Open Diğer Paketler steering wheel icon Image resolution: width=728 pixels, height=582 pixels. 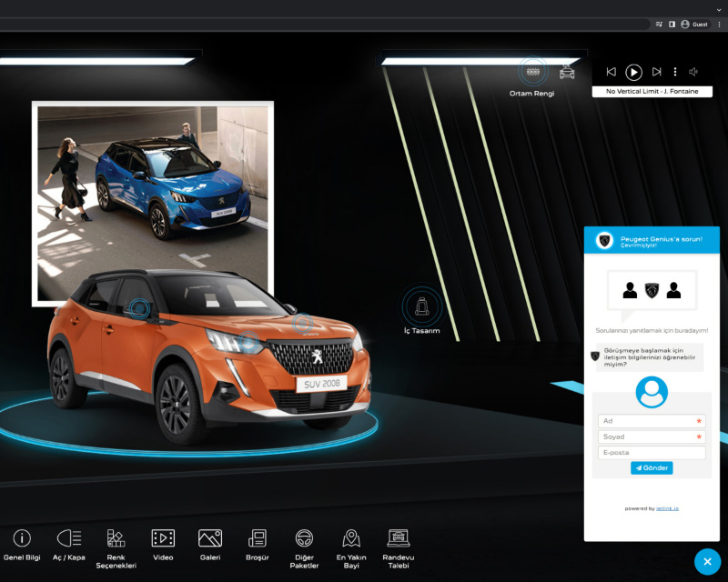304,538
